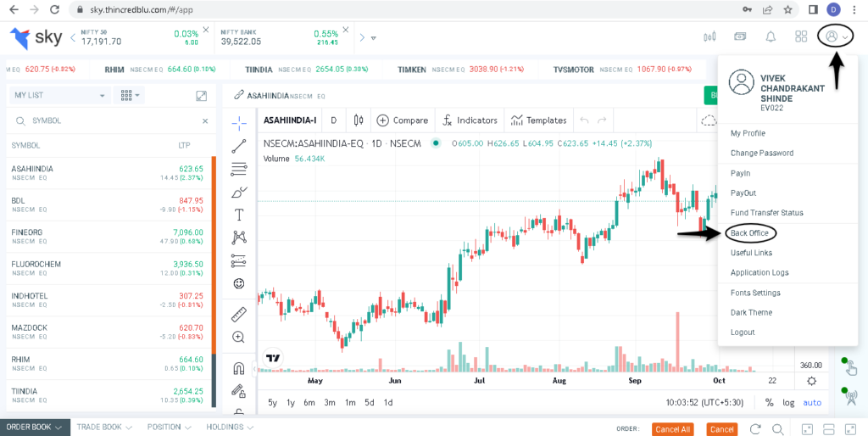Clear the symbol search field
The height and width of the screenshot is (436, 868).
[x=205, y=120]
